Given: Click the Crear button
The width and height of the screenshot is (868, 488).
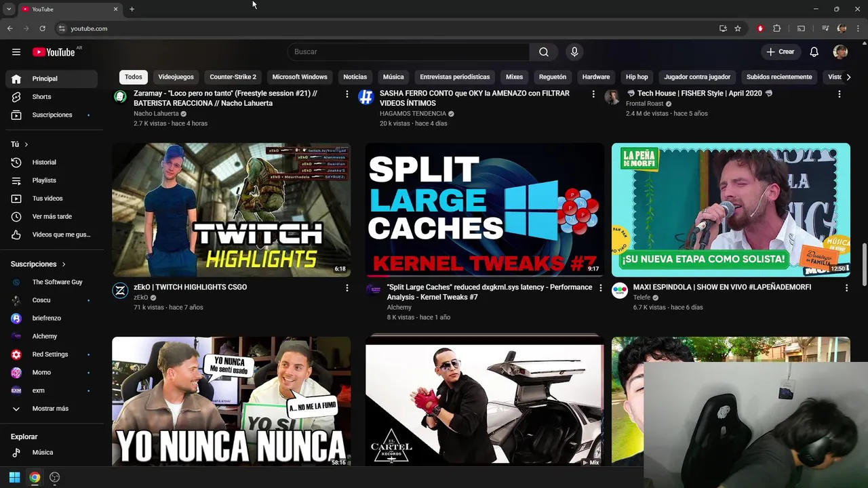Looking at the screenshot, I should coord(781,52).
